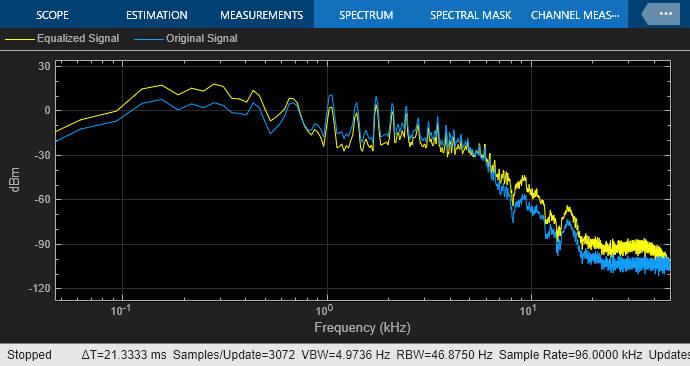The image size is (690, 366).
Task: Switch to the ESTIMATION tab
Action: click(157, 15)
